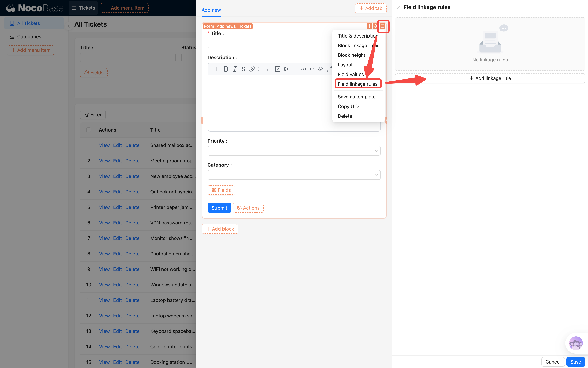Insert a link via the chain icon
The width and height of the screenshot is (588, 368).
(252, 69)
